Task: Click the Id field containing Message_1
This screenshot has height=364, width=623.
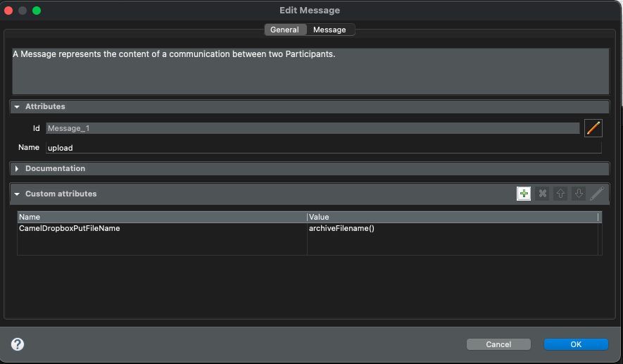Action: [x=313, y=128]
